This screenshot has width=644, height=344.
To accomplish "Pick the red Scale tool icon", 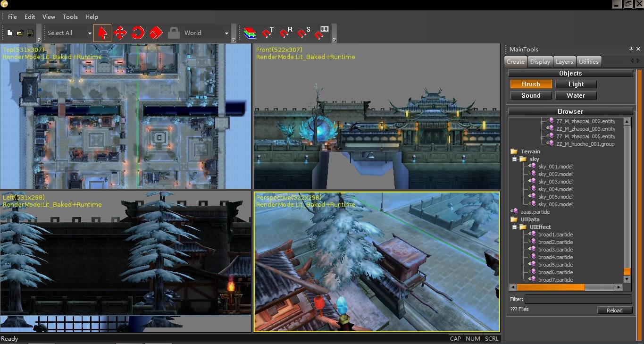I will [x=156, y=33].
